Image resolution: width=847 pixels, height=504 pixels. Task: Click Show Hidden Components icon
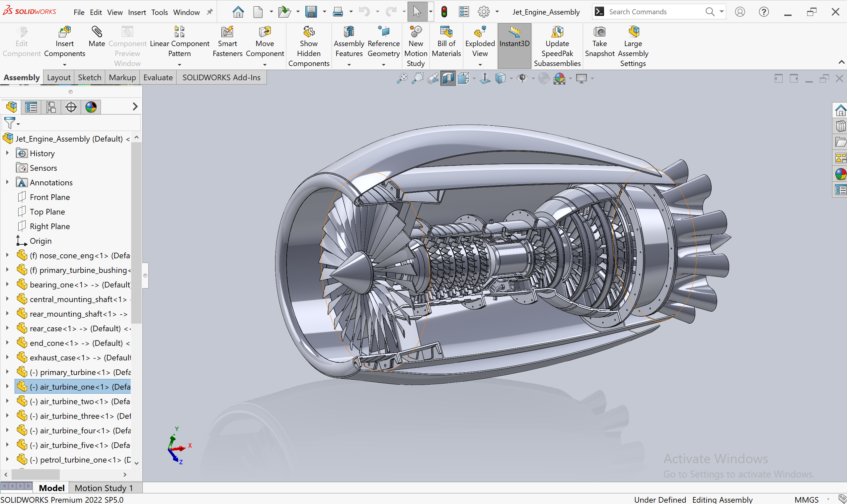point(309,32)
